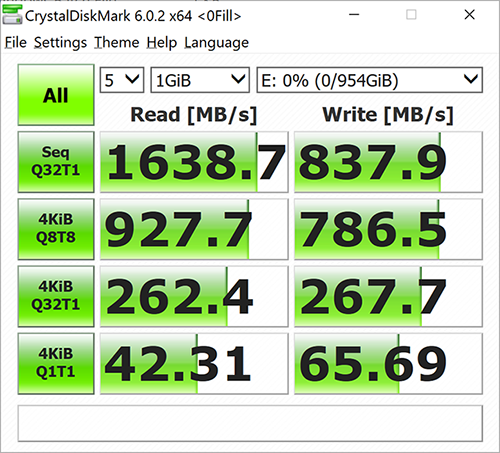
Task: Open the Theme menu
Action: 117,43
